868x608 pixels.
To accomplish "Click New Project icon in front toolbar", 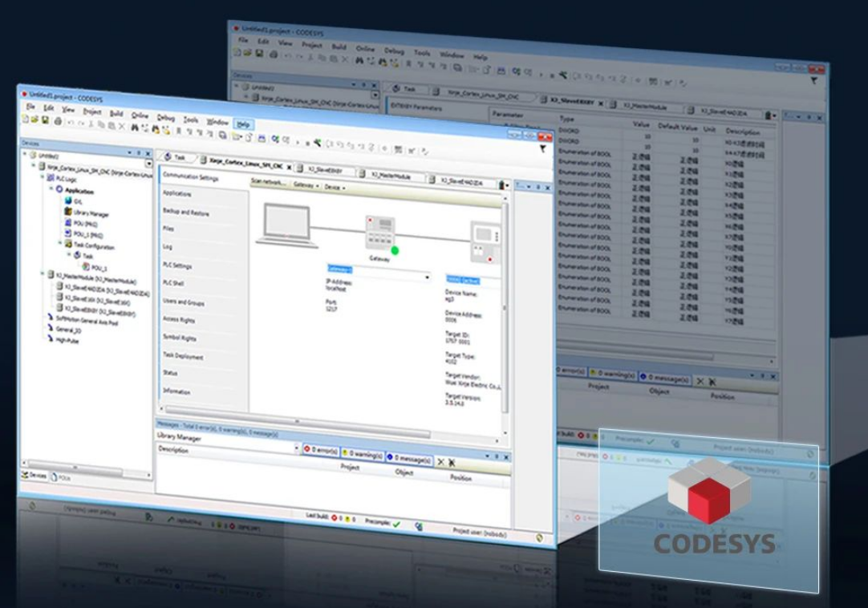I will point(25,119).
